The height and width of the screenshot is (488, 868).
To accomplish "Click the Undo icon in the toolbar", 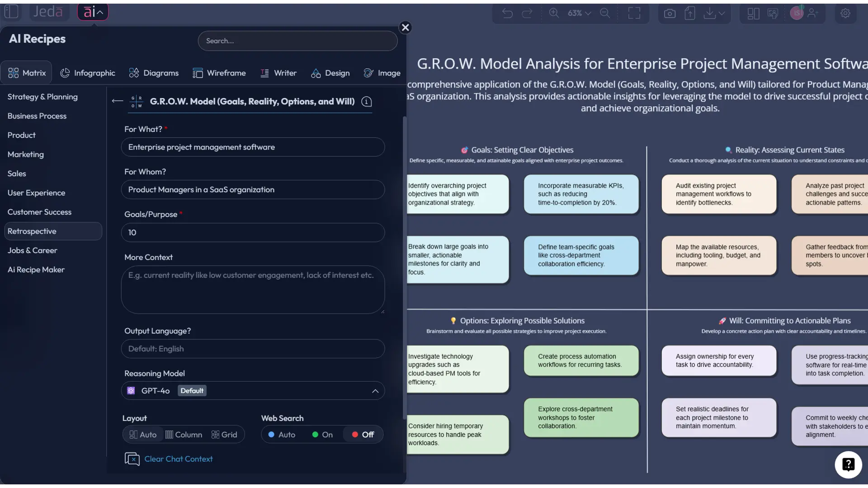I will [x=507, y=13].
